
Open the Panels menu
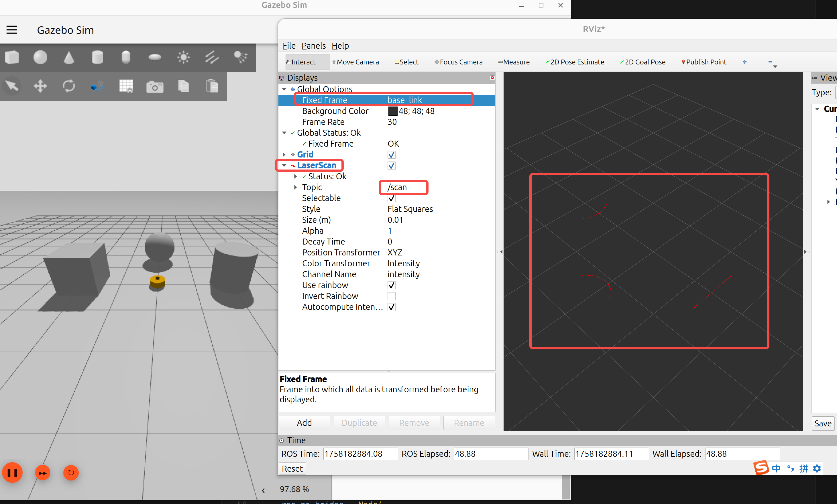(313, 46)
